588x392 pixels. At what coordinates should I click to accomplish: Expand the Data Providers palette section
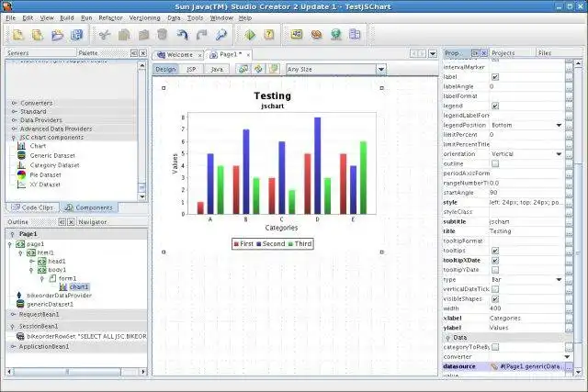[15, 120]
